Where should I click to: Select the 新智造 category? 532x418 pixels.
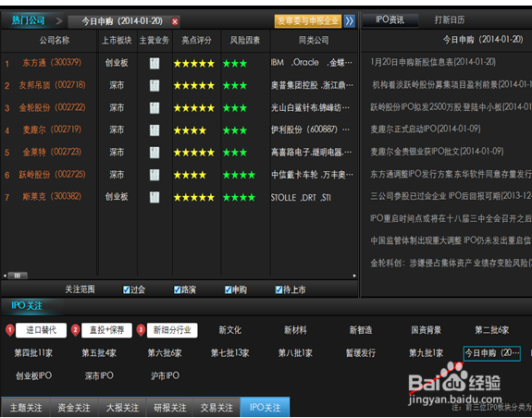pyautogui.click(x=361, y=330)
